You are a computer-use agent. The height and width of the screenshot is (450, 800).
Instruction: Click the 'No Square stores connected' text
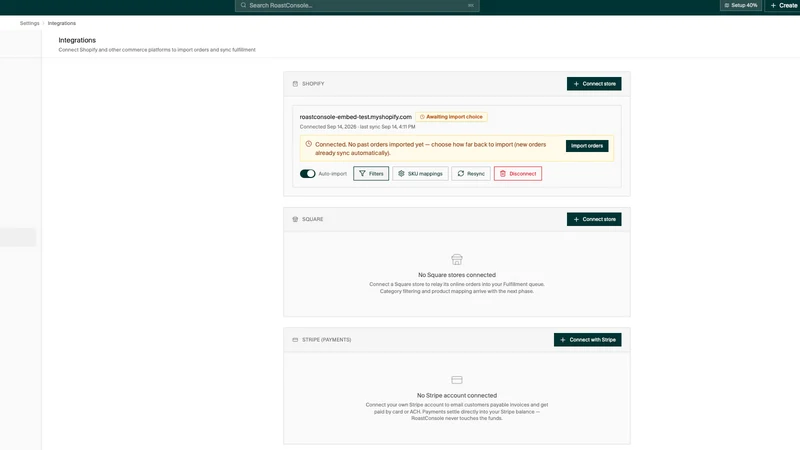tap(457, 275)
